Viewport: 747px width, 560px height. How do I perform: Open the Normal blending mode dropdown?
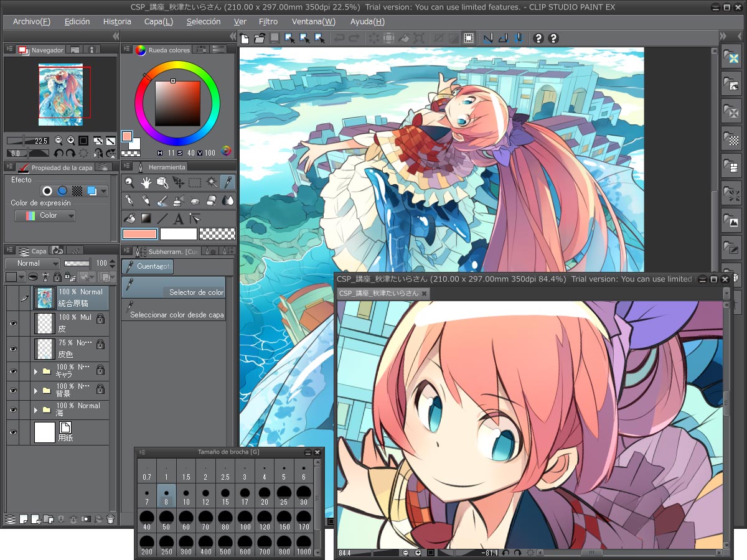[x=32, y=263]
